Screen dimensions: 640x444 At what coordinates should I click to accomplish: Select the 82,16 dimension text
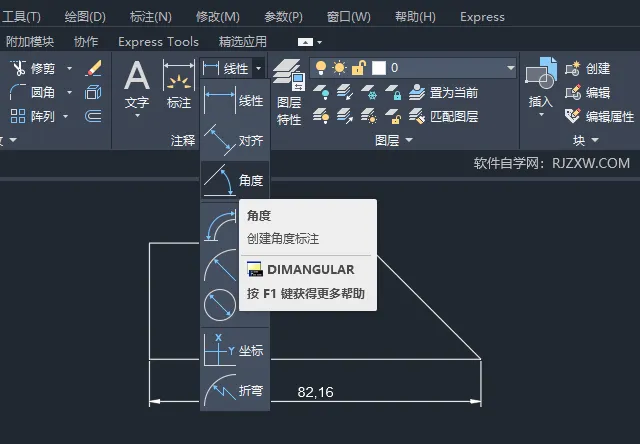click(x=316, y=392)
